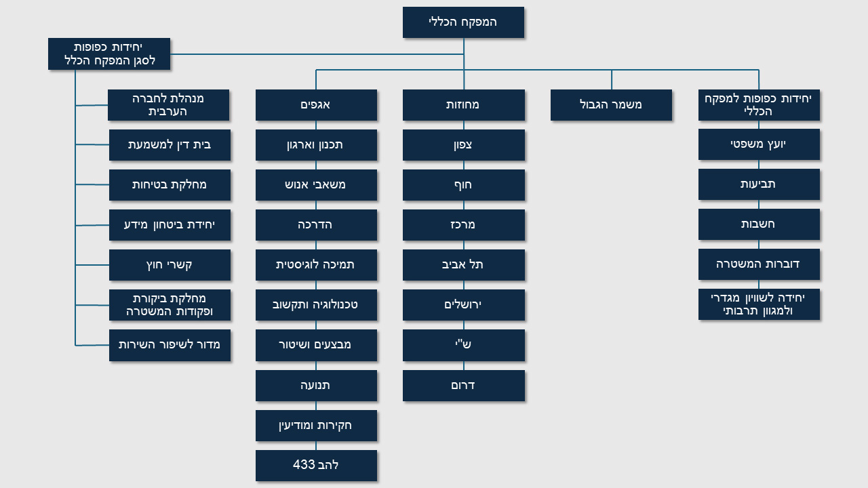This screenshot has width=868, height=488.
Task: Click the box טכנולוגיה ותקשוב
Action: tap(316, 305)
